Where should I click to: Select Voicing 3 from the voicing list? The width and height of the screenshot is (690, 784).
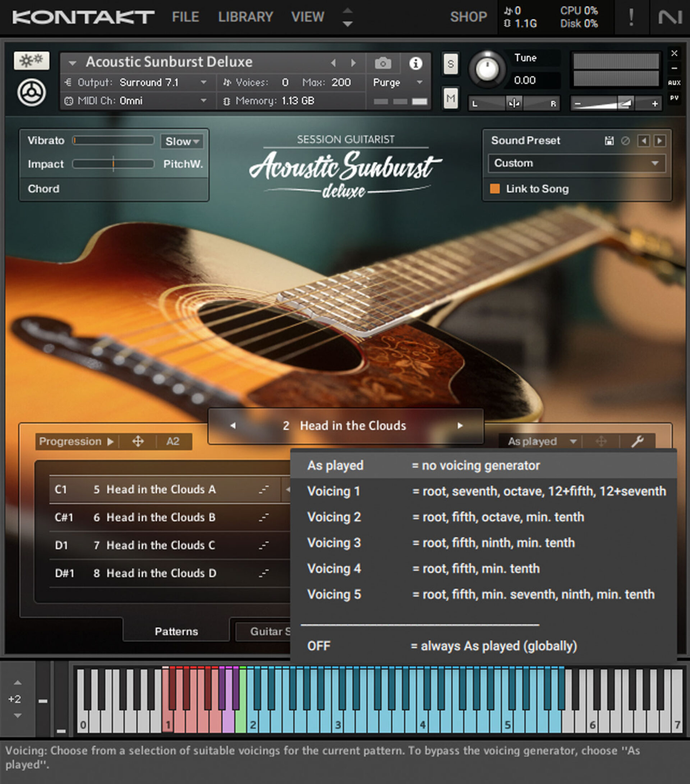click(x=334, y=543)
